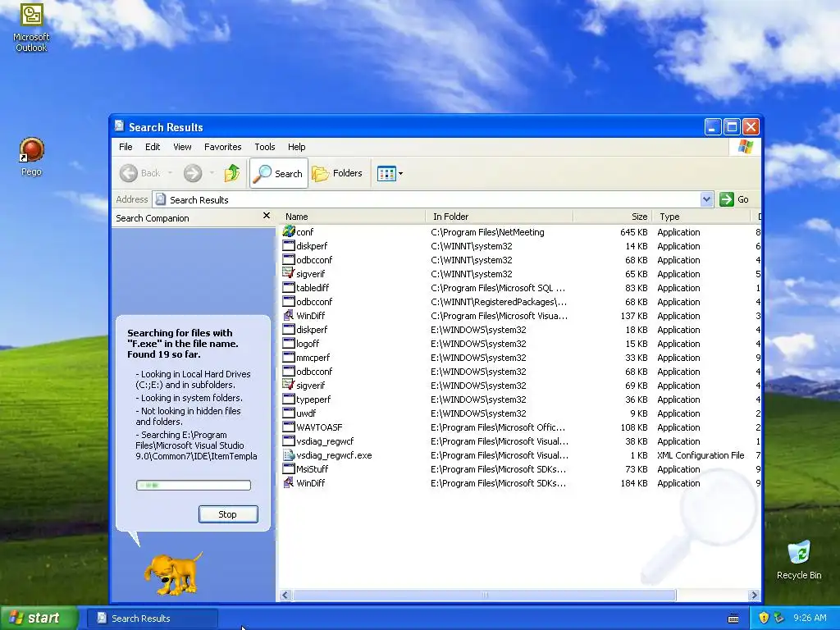840x630 pixels.
Task: Stop the running search
Action: (x=228, y=514)
